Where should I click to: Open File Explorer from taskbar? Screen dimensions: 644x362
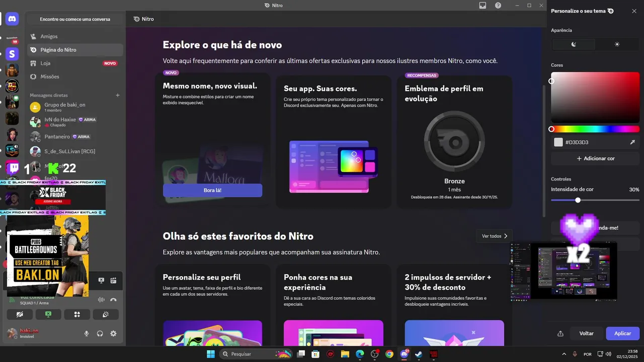coord(345,354)
